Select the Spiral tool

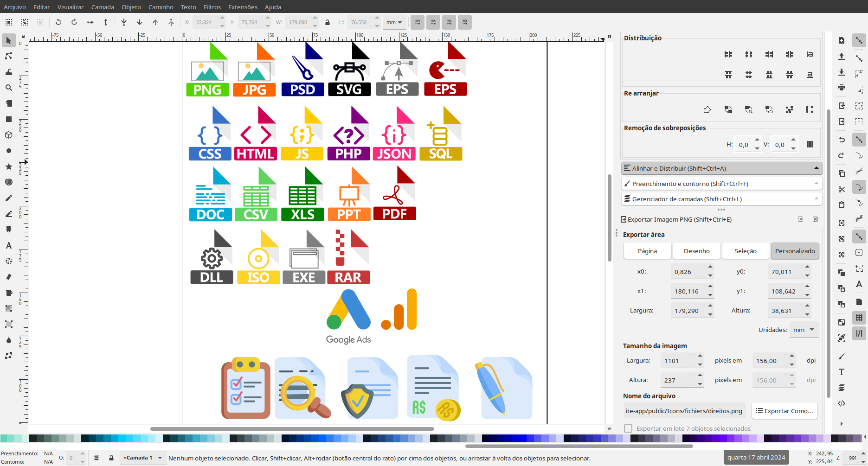coord(8,182)
